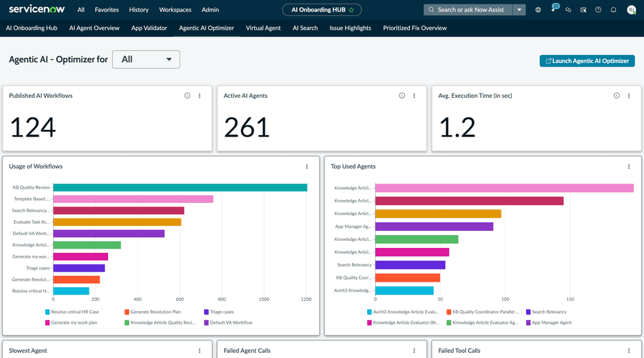Image resolution: width=644 pixels, height=358 pixels.
Task: Click the Default VA Work purple bar
Action: click(109, 234)
